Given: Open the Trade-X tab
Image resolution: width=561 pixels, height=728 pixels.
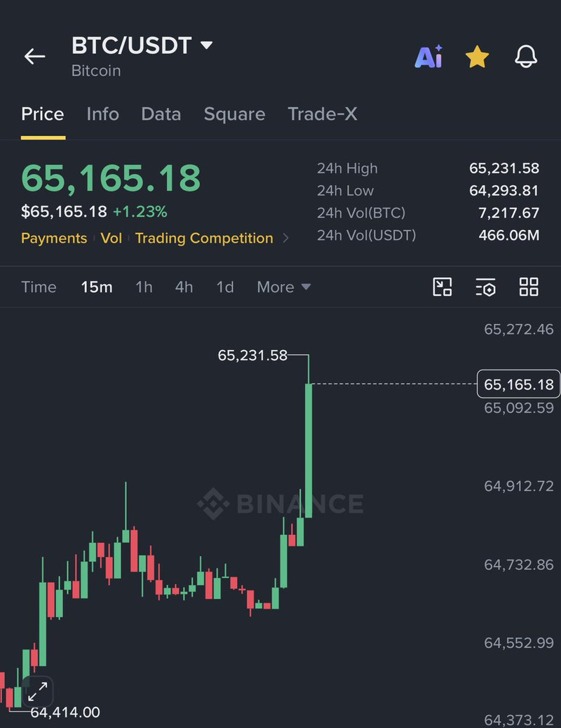Looking at the screenshot, I should pyautogui.click(x=323, y=114).
